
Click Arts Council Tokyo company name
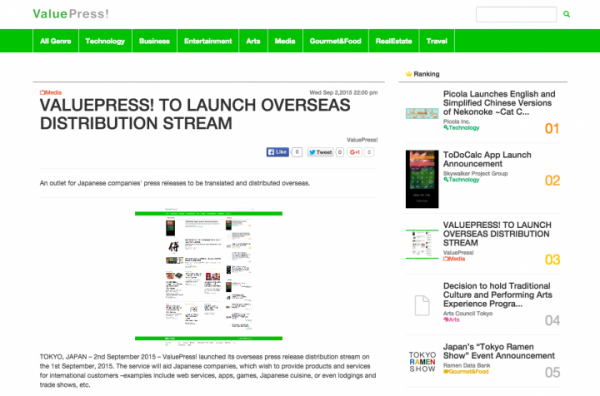pos(468,313)
